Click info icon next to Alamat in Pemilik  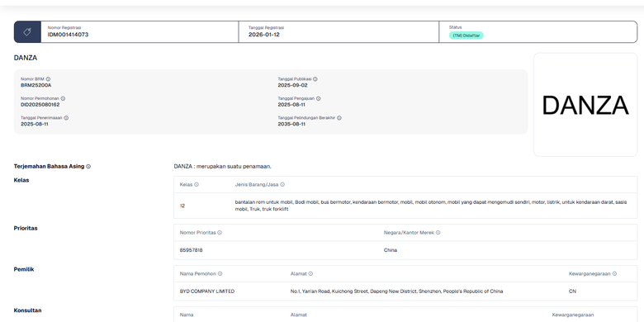[x=310, y=273]
